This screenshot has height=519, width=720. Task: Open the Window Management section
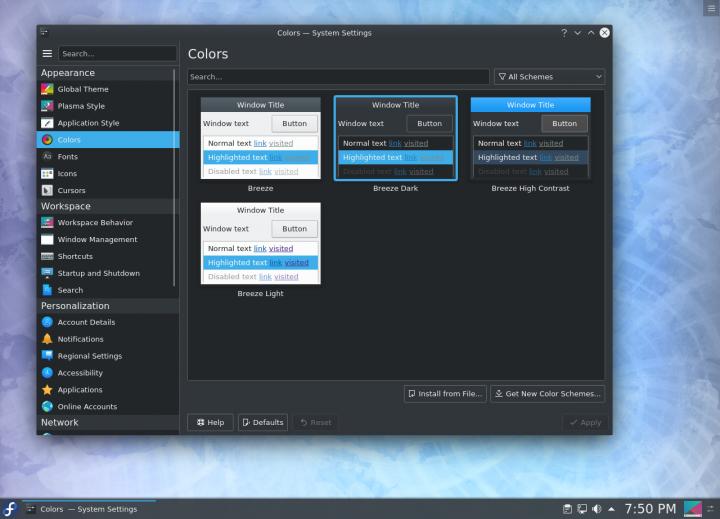point(96,240)
